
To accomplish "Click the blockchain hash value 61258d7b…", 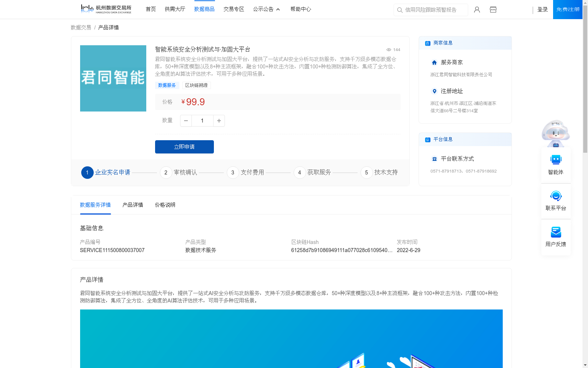I will pos(342,250).
